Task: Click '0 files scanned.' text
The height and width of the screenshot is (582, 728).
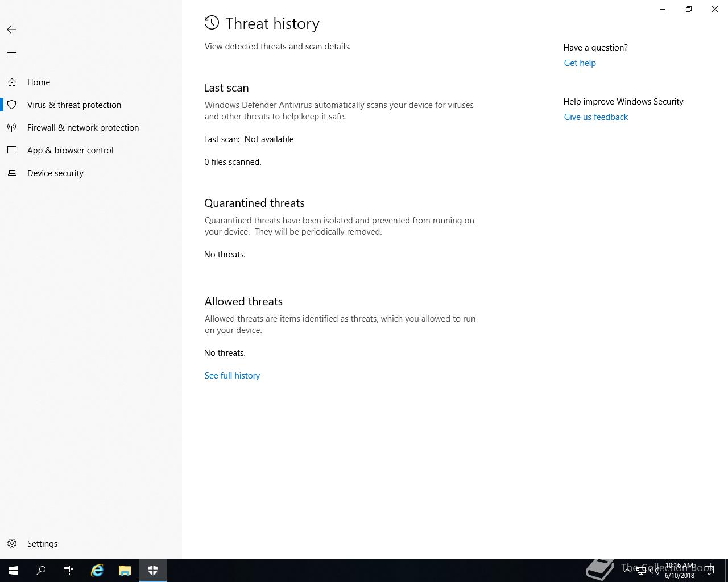Action: point(233,162)
